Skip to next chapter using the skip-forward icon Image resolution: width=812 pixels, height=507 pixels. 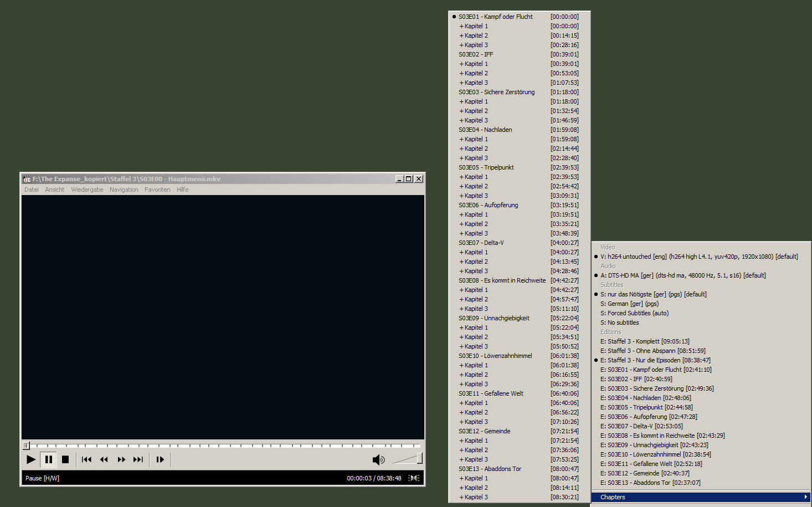(138, 459)
